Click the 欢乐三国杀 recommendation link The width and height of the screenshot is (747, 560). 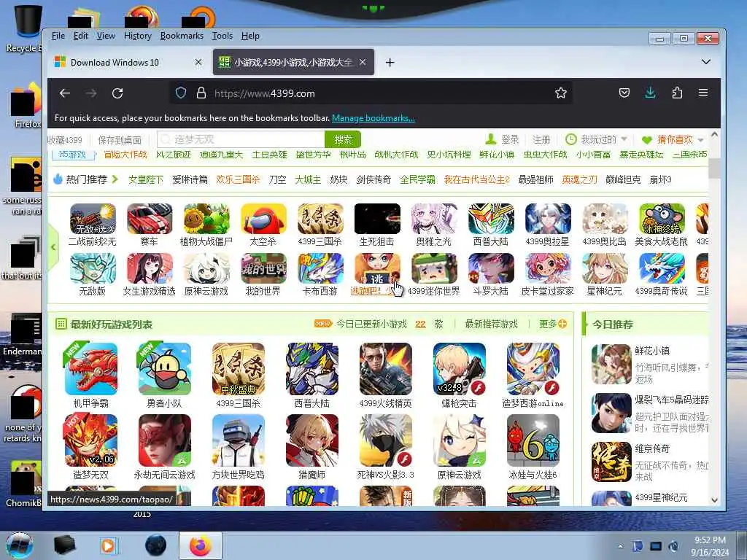(x=239, y=179)
